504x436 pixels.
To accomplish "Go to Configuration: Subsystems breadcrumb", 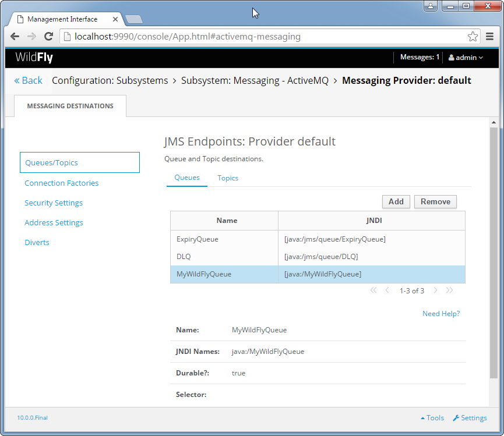I will (110, 80).
